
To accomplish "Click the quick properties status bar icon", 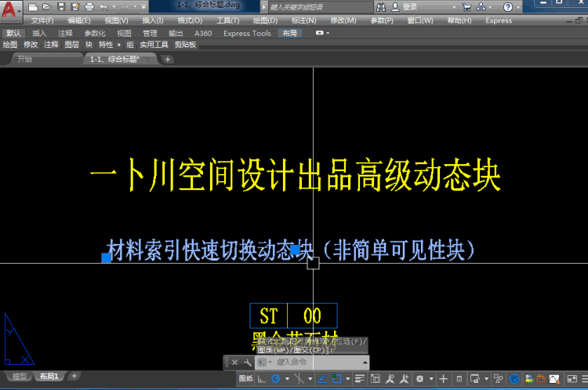I will point(459,379).
